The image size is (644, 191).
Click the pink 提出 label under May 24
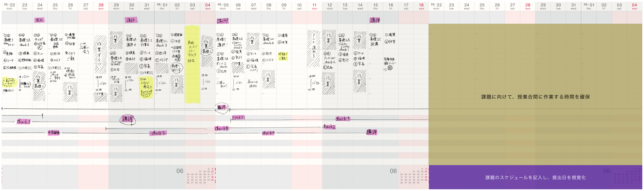[x=39, y=20]
